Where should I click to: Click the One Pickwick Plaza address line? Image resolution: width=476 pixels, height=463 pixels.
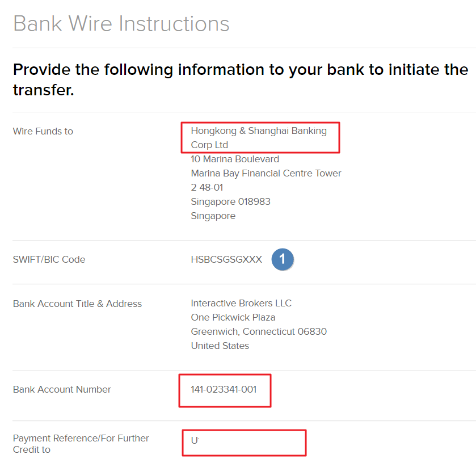pyautogui.click(x=233, y=318)
